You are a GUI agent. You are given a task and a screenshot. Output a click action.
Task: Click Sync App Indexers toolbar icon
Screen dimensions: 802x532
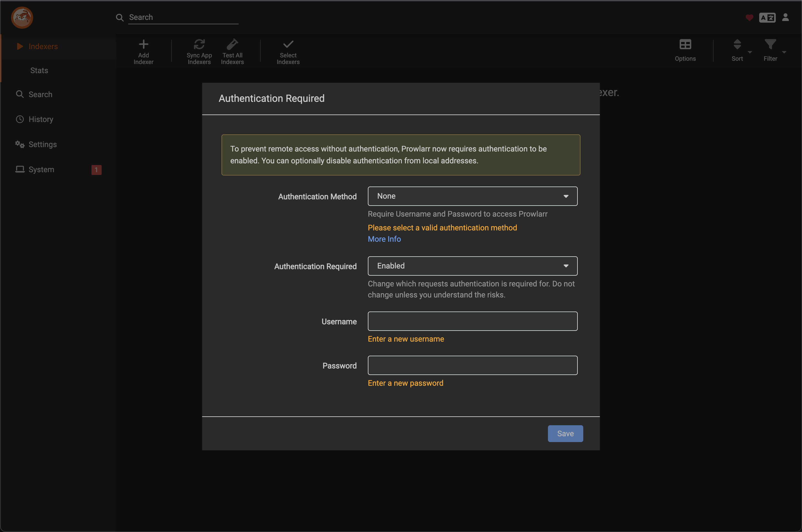click(x=199, y=44)
